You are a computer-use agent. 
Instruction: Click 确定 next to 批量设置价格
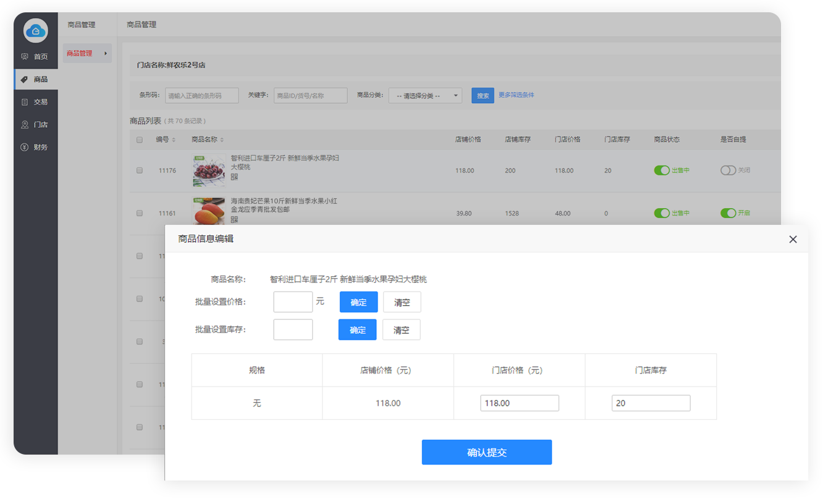click(358, 302)
